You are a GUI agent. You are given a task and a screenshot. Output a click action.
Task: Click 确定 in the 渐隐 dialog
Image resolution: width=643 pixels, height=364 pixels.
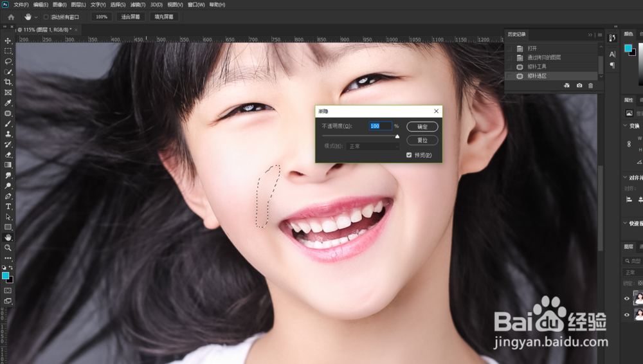(422, 127)
